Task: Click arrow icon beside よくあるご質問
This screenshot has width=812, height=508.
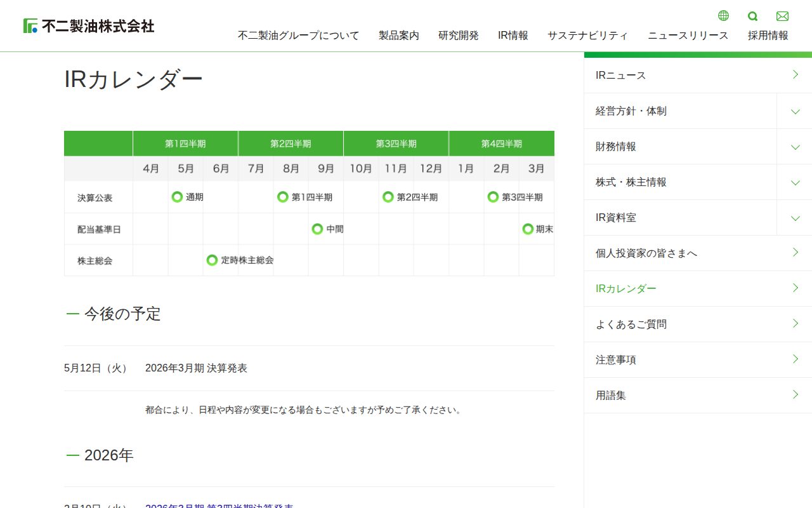Action: (796, 324)
